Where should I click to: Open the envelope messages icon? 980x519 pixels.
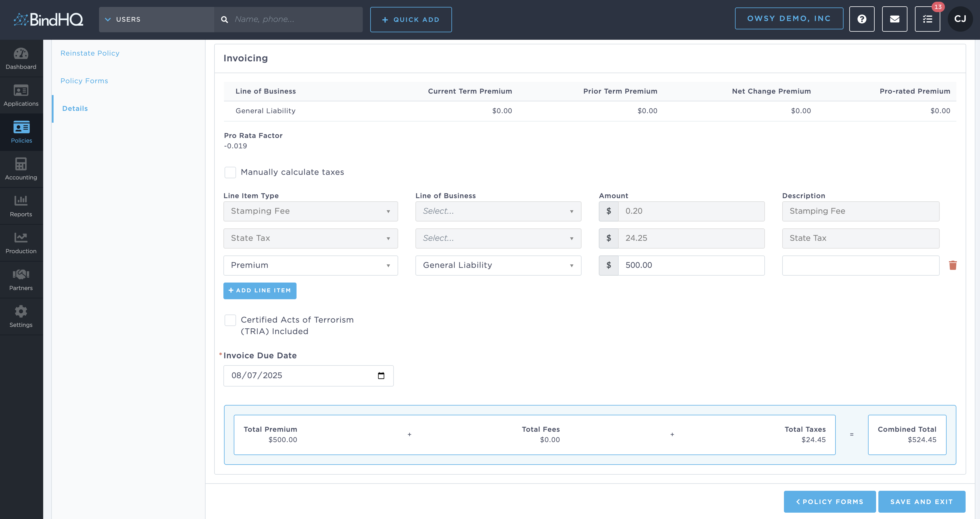coord(894,19)
